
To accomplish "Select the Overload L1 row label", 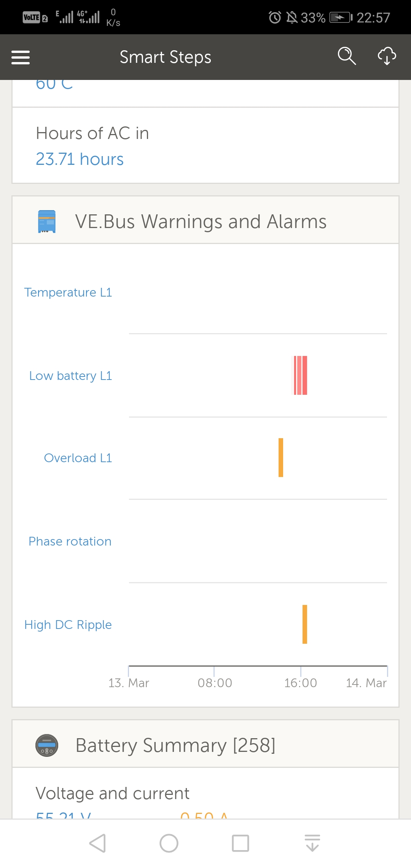I will click(78, 458).
